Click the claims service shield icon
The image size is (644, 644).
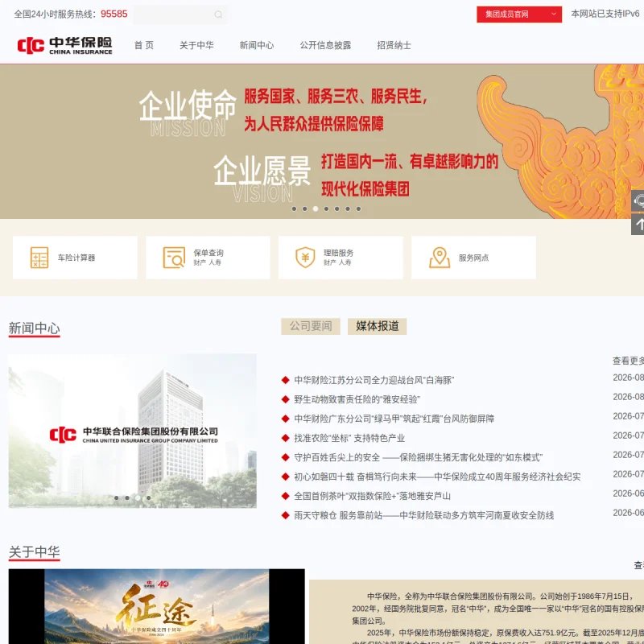(x=305, y=258)
